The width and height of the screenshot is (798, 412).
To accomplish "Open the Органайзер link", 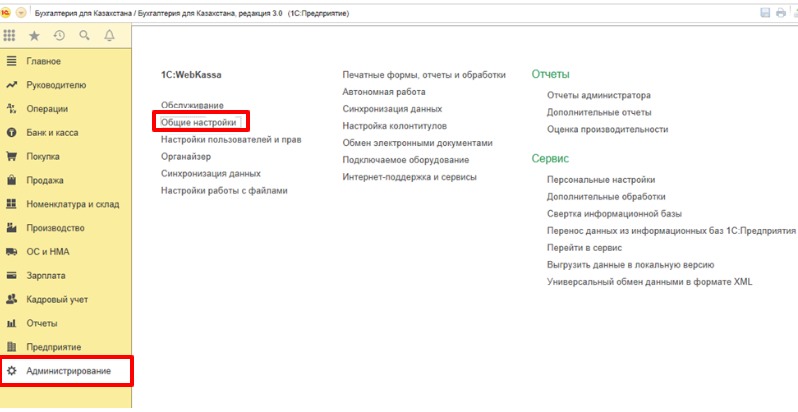I will tap(186, 157).
